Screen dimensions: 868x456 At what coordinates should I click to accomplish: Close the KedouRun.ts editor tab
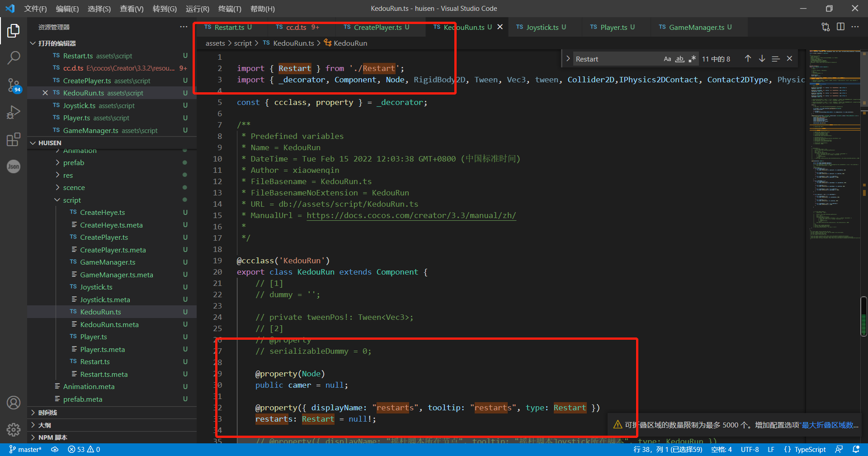click(x=500, y=27)
